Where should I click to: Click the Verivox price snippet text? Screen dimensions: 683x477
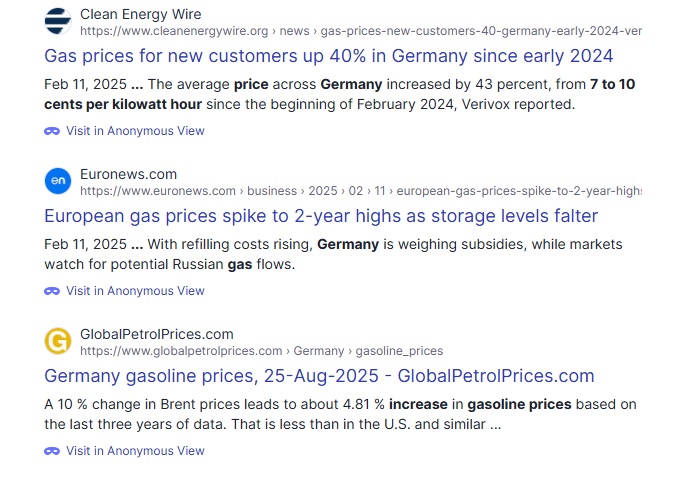point(339,94)
